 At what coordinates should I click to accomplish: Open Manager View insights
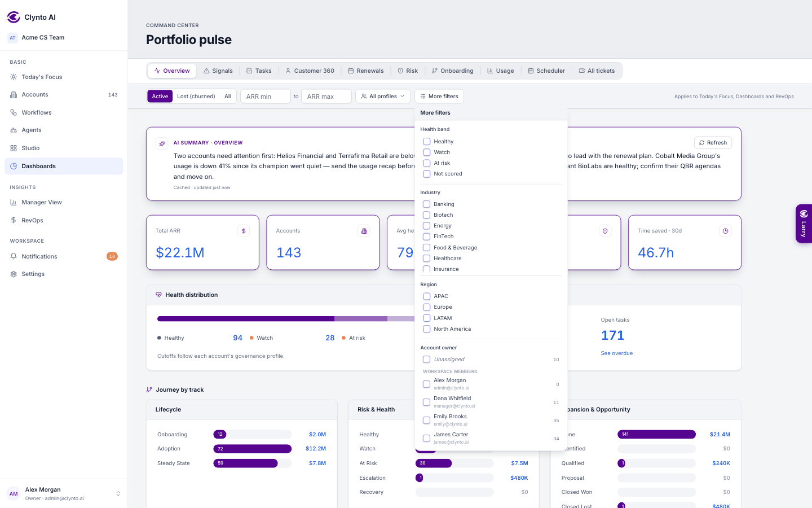point(64,202)
